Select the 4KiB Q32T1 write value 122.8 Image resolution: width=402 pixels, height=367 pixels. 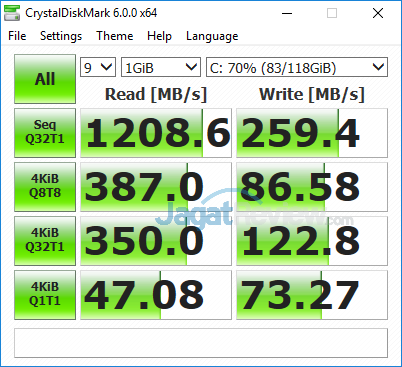(312, 241)
